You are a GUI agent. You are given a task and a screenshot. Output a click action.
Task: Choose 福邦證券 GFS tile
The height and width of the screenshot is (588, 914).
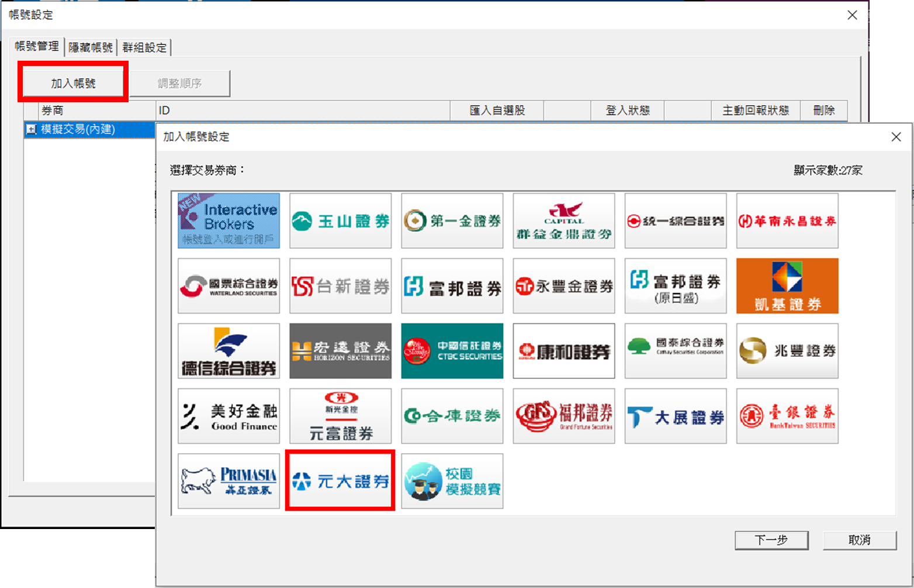click(564, 416)
